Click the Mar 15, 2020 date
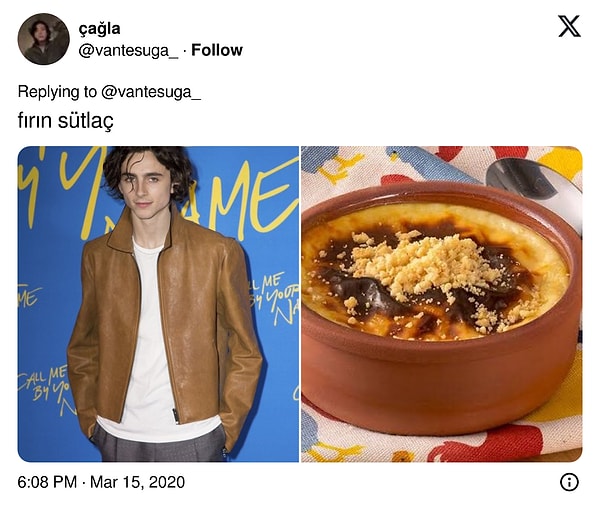Screen dimensions: 600x512 pyautogui.click(x=137, y=482)
